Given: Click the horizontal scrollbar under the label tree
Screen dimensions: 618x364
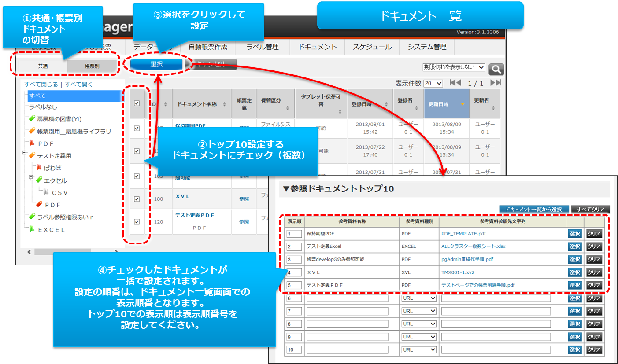Looking at the screenshot, I should pos(73,252).
